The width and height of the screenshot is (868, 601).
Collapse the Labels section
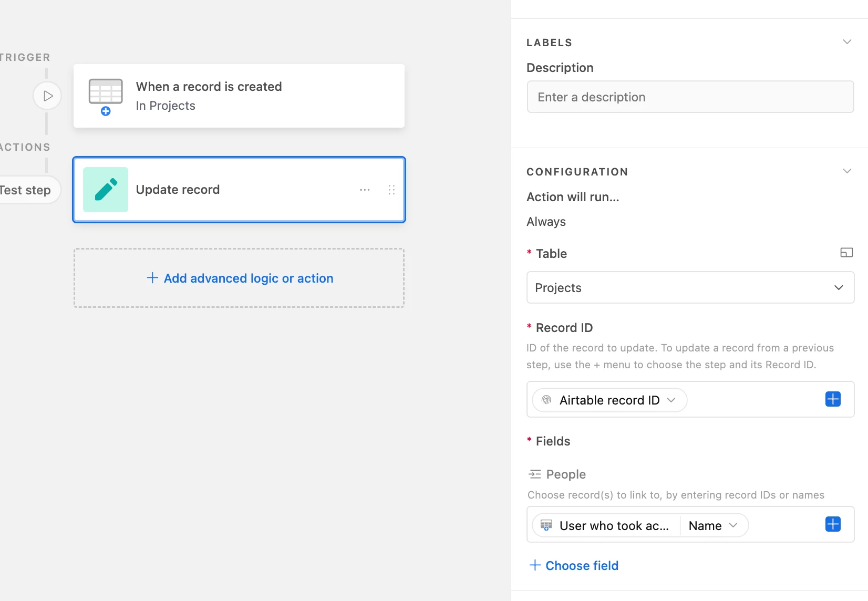(846, 42)
